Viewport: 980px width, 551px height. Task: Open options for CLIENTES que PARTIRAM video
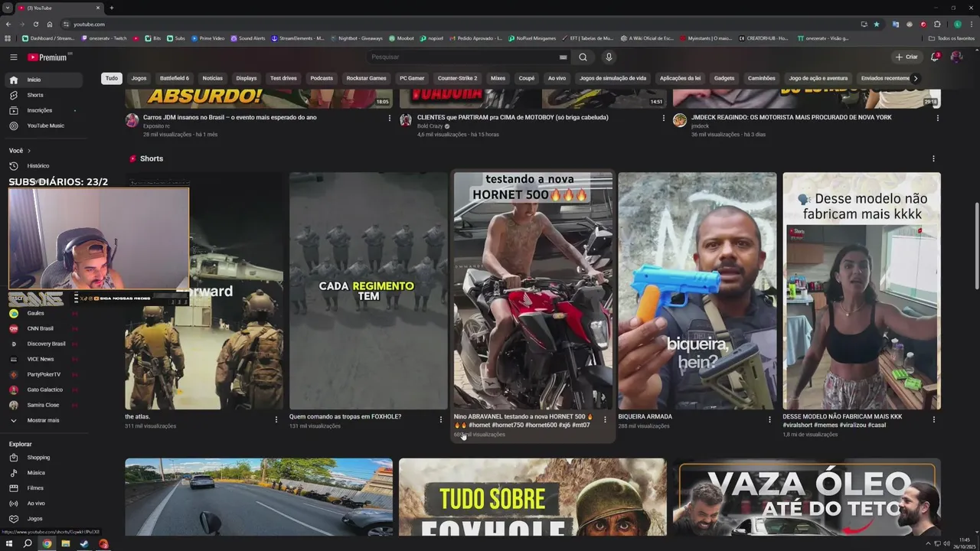(664, 118)
